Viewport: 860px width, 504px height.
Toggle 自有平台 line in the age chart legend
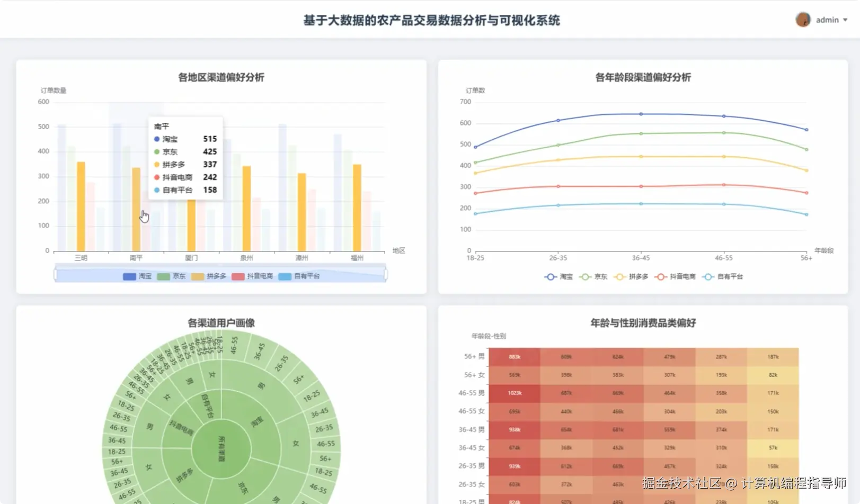click(722, 277)
